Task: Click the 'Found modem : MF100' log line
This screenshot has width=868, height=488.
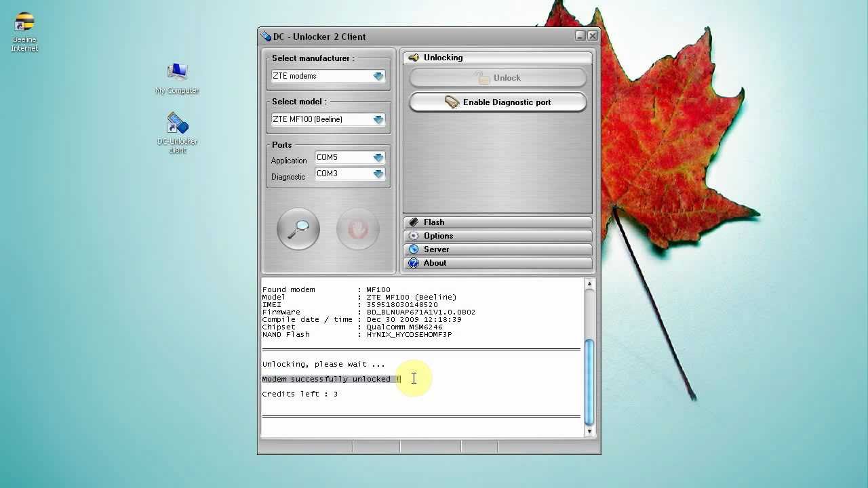Action: (326, 289)
